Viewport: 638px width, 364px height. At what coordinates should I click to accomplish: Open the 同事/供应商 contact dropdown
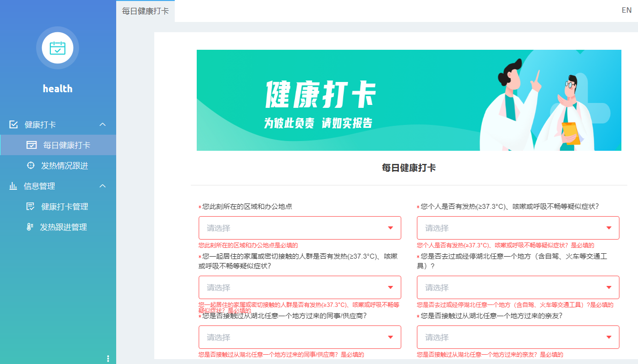point(300,337)
